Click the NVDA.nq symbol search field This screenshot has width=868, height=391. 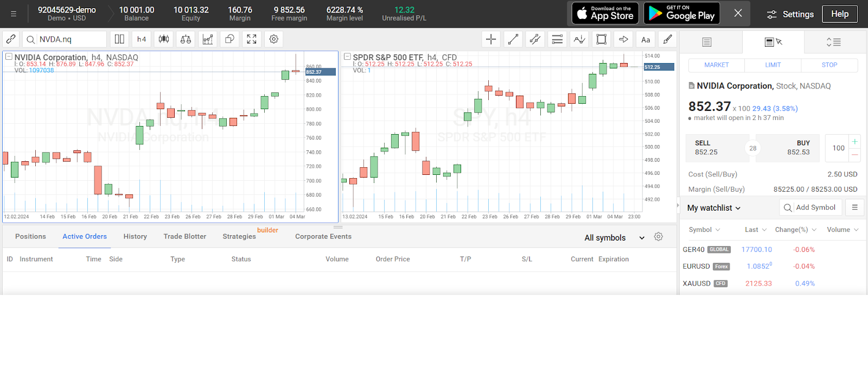[65, 39]
